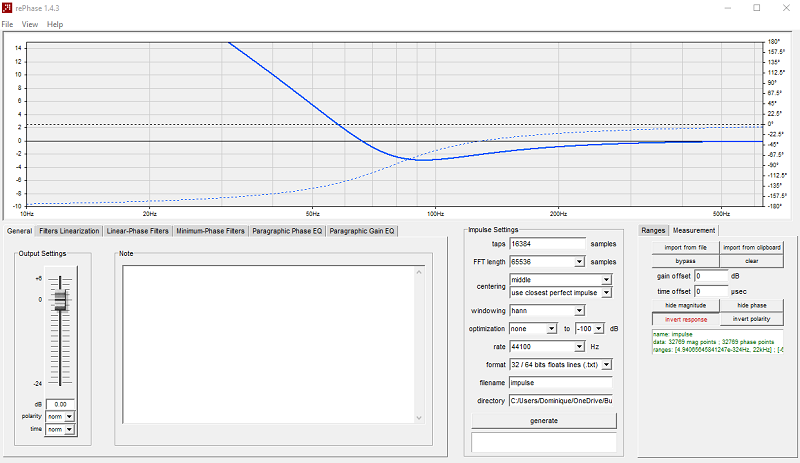Click the taps samples input field
Viewport: 800px width, 463px height.
pyautogui.click(x=547, y=244)
